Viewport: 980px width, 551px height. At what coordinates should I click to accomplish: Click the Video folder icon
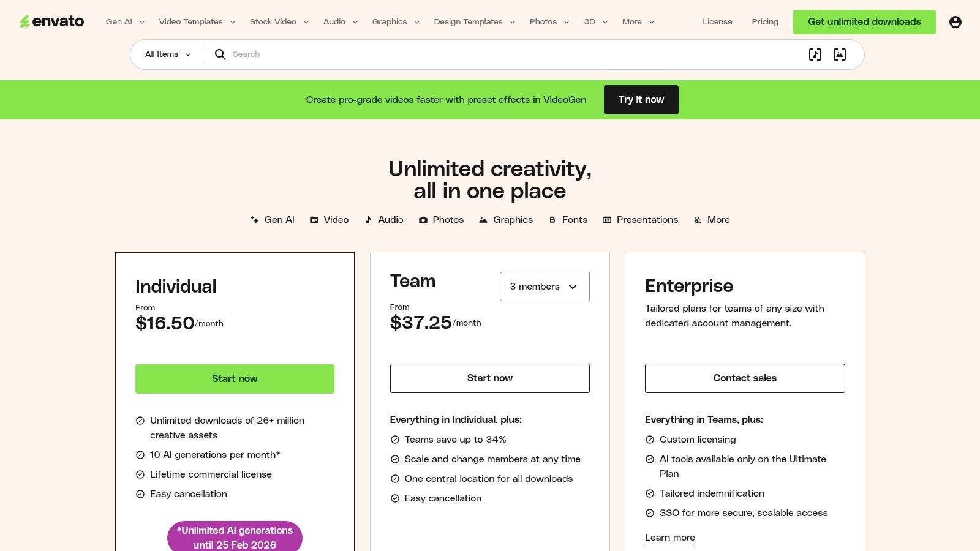(x=314, y=219)
